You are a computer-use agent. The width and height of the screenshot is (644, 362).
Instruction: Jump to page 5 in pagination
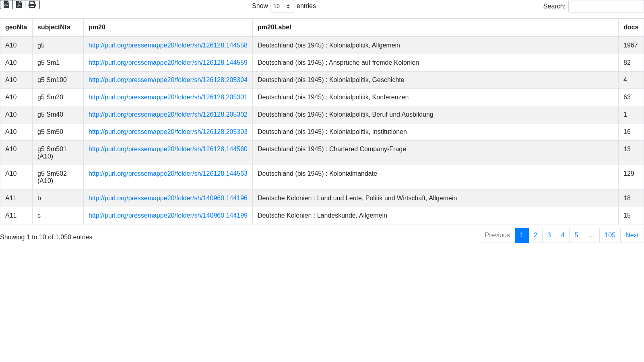(x=576, y=235)
